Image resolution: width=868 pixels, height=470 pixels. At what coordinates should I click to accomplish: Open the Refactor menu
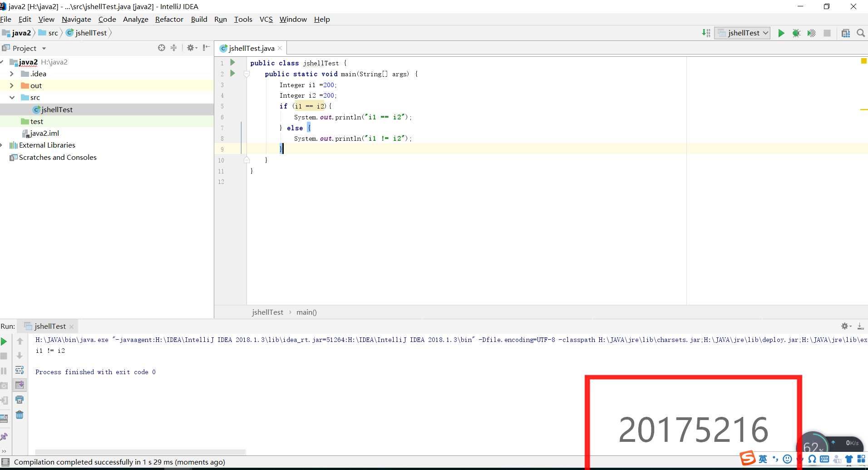pyautogui.click(x=169, y=19)
